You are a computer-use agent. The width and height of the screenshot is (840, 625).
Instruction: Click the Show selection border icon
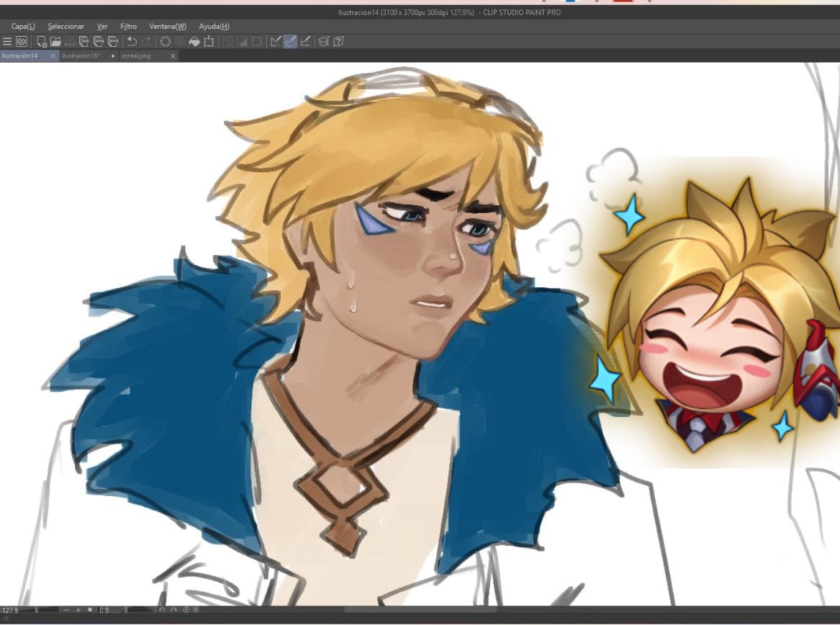pyautogui.click(x=257, y=41)
